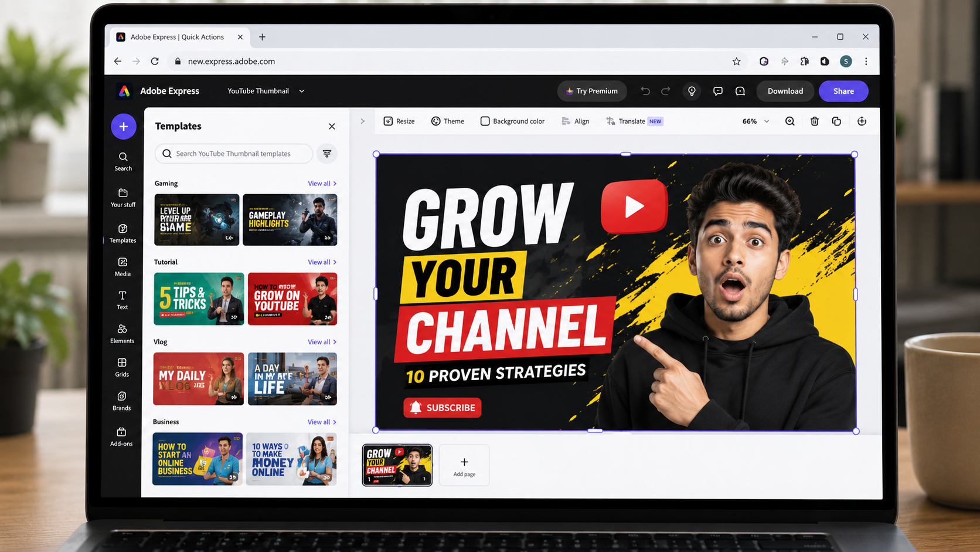Select the 10 Ways to Make Money Online template
980x552 pixels.
(x=291, y=459)
